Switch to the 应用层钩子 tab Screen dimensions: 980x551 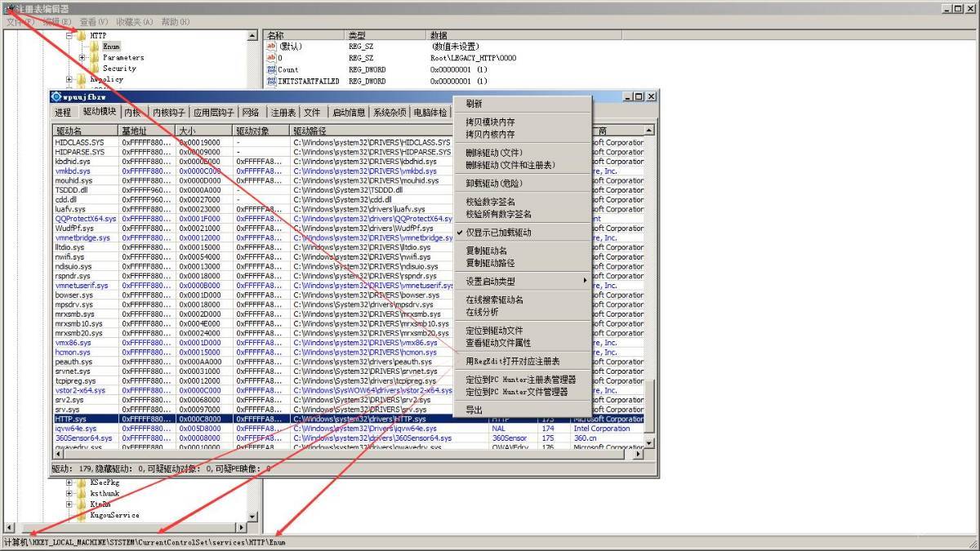pyautogui.click(x=213, y=112)
